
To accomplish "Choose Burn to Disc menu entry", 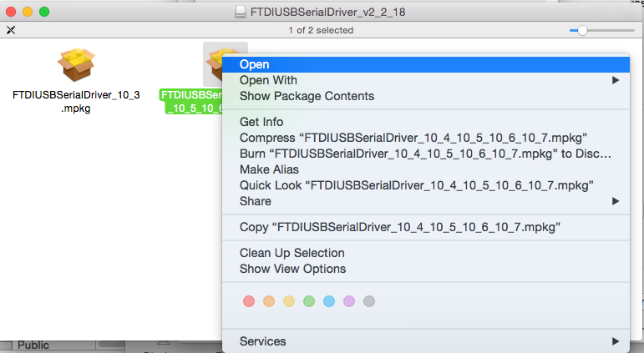I will (426, 154).
